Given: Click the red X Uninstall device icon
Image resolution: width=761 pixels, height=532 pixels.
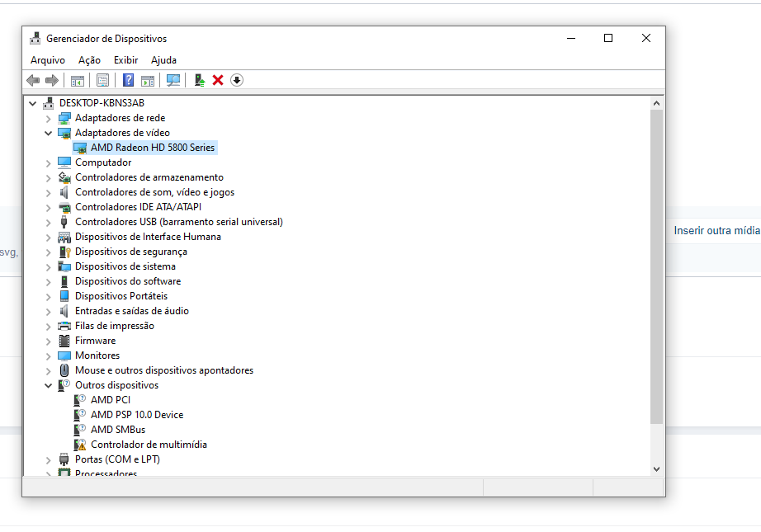Looking at the screenshot, I should [218, 80].
